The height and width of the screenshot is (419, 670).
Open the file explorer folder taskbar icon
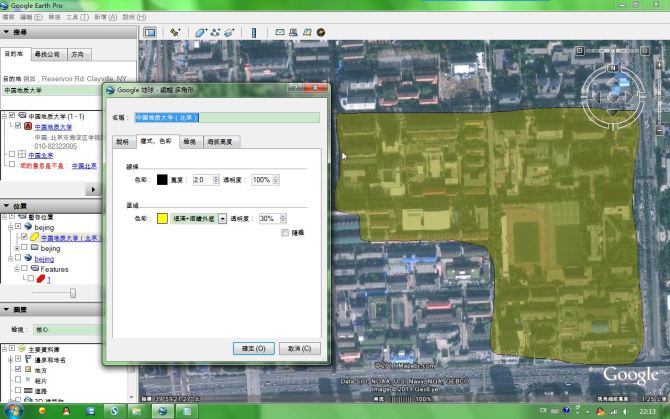(x=136, y=411)
